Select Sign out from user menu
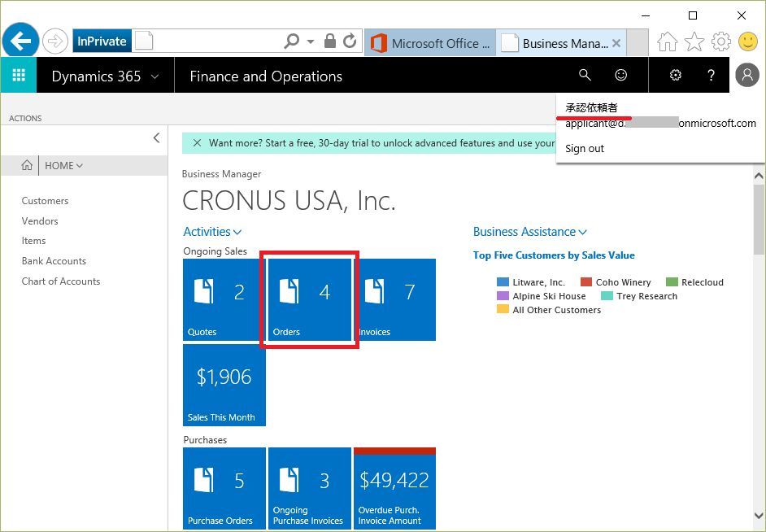 [585, 149]
